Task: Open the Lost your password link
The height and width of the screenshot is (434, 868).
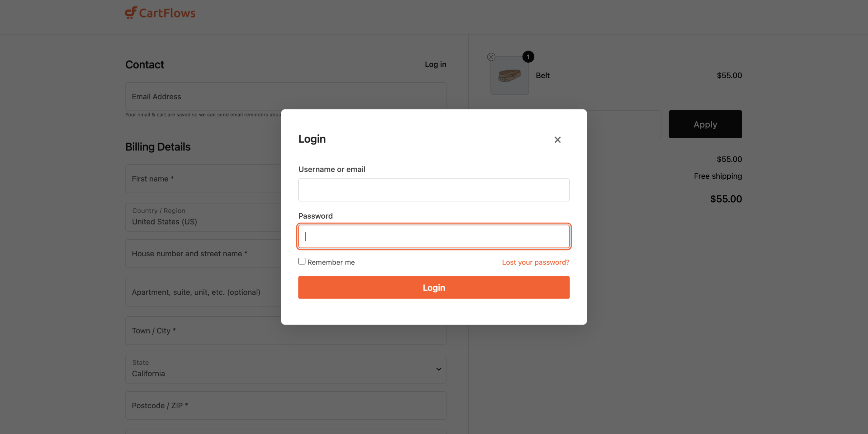Action: (536, 262)
